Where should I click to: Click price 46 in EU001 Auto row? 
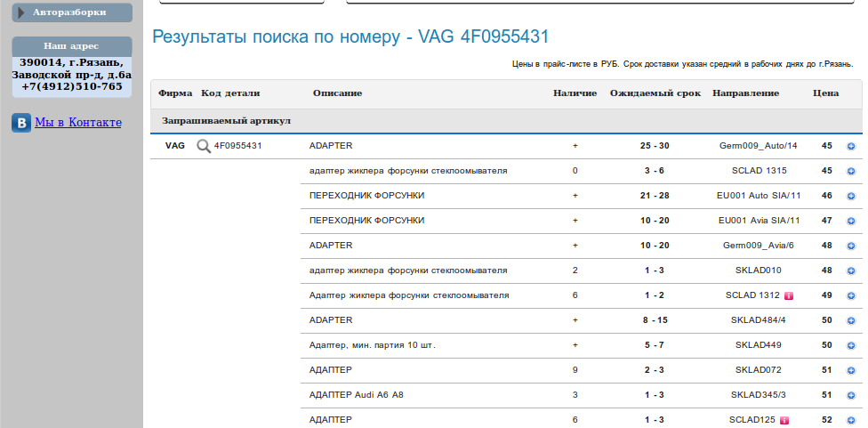(x=826, y=196)
